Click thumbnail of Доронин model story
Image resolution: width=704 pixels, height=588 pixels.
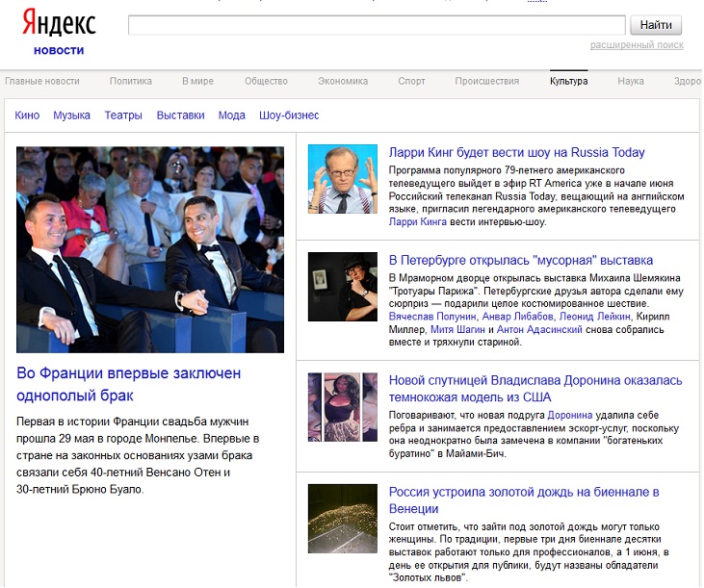coord(342,408)
